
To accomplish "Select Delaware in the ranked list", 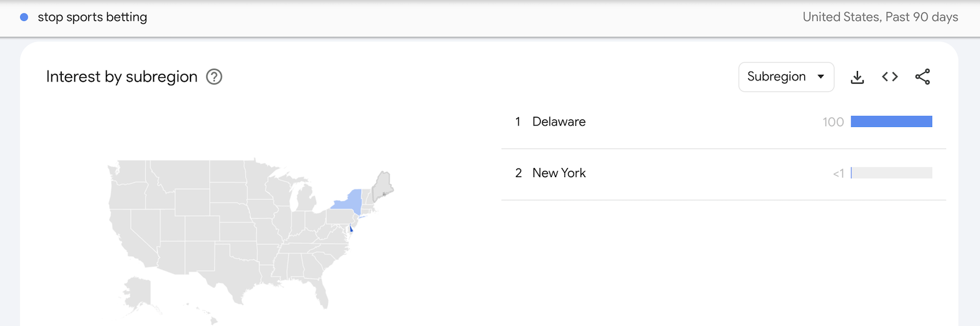I will (559, 122).
